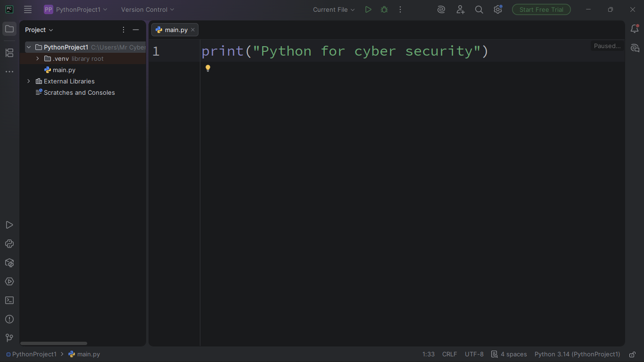Open Search Everywhere magnifier
The height and width of the screenshot is (362, 644).
point(479,9)
